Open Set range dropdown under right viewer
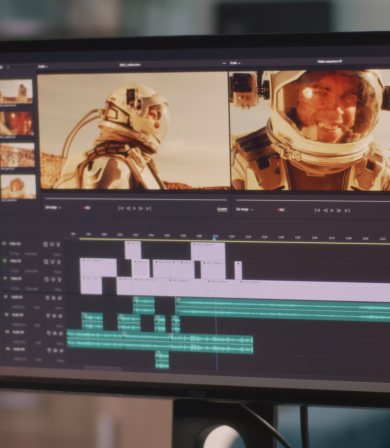Screen dimensions: 390x448 point(244,209)
